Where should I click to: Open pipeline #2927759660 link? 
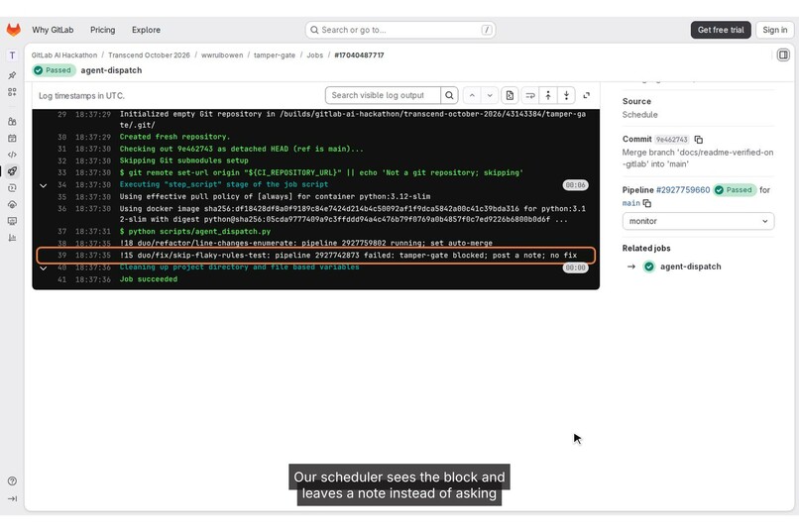click(683, 190)
